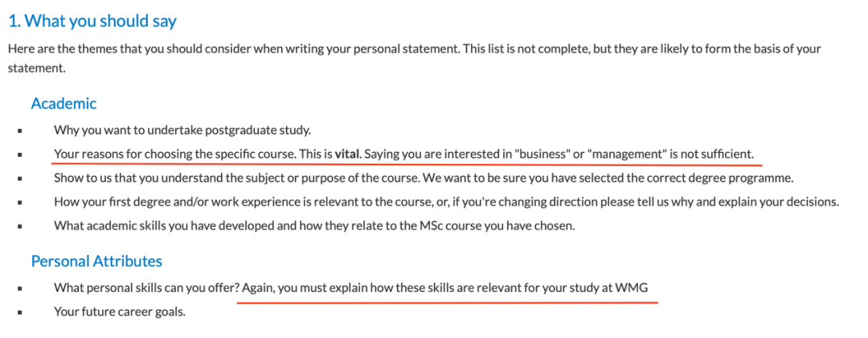Image resolution: width=868 pixels, height=338 pixels.
Task: Click the bold word 'vital'
Action: [348, 154]
